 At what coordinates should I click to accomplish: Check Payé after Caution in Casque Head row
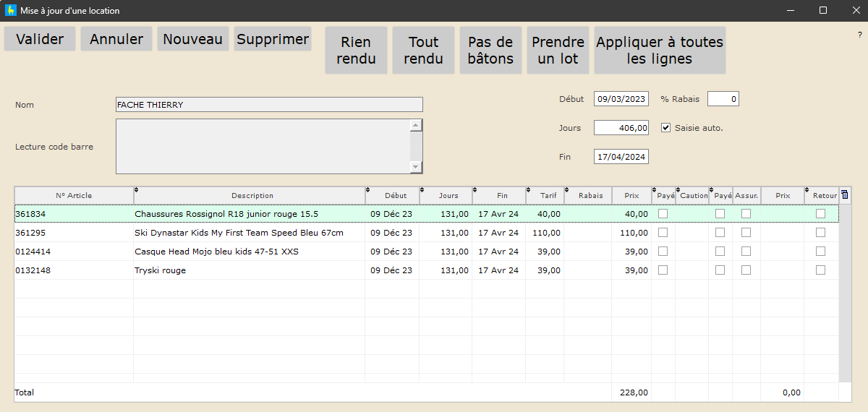pyautogui.click(x=720, y=252)
